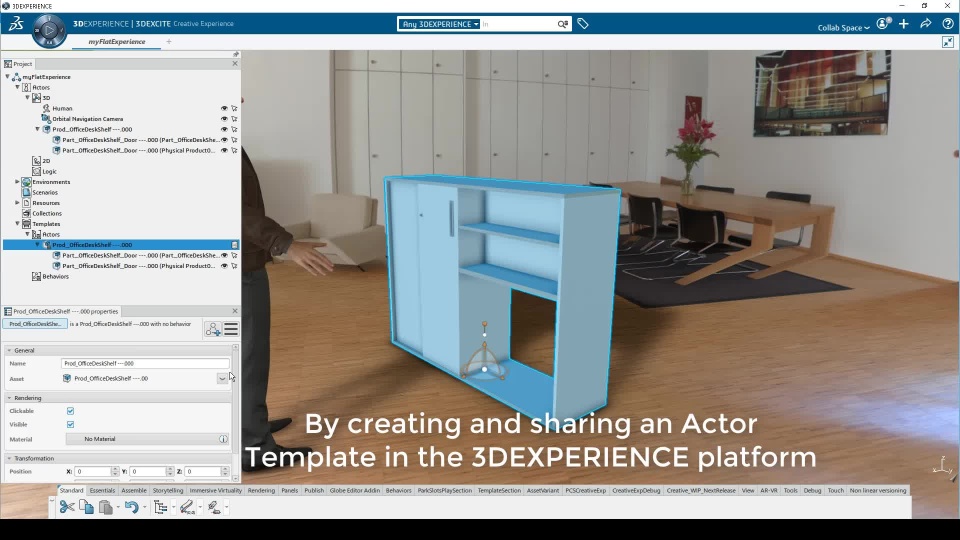This screenshot has width=960, height=540.
Task: Open the hamburger menu in the properties panel
Action: click(231, 329)
